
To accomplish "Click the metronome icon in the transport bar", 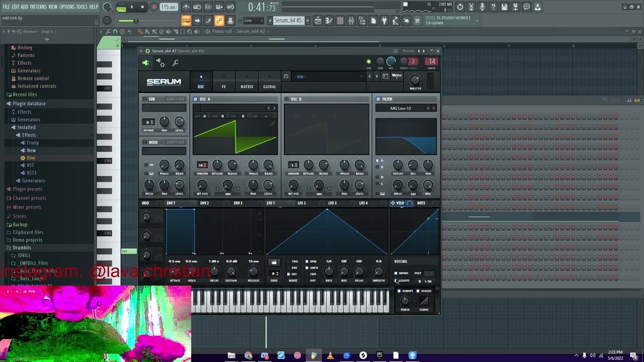I will 186,7.
